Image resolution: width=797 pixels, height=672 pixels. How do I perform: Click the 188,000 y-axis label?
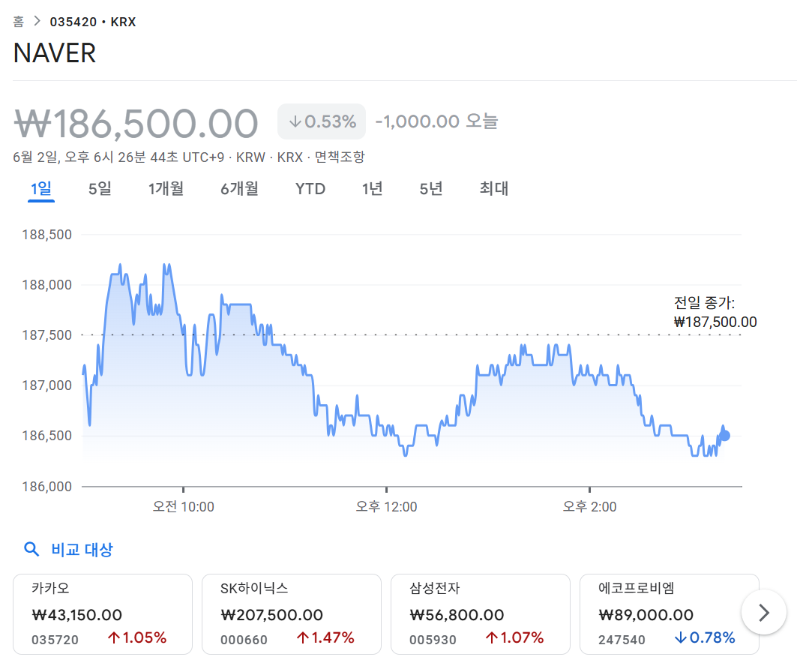(x=46, y=285)
